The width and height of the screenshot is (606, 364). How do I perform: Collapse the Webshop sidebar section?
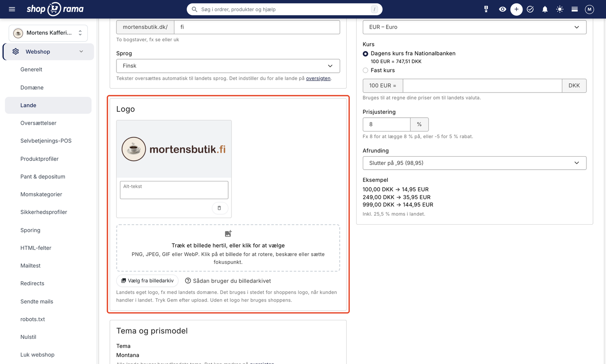point(81,52)
